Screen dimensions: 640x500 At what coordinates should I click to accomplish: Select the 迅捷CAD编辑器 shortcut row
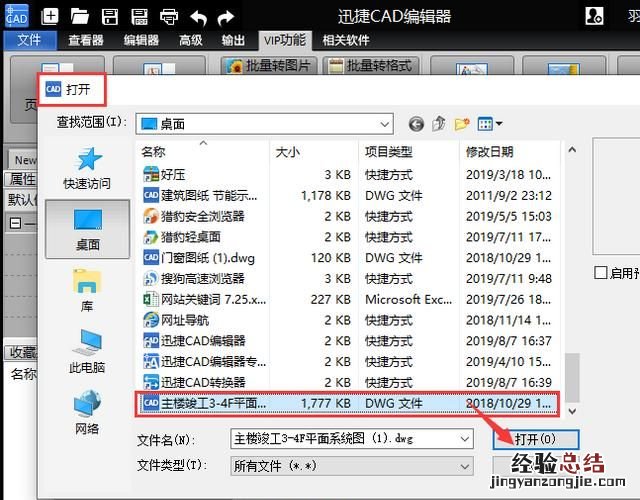pos(348,341)
